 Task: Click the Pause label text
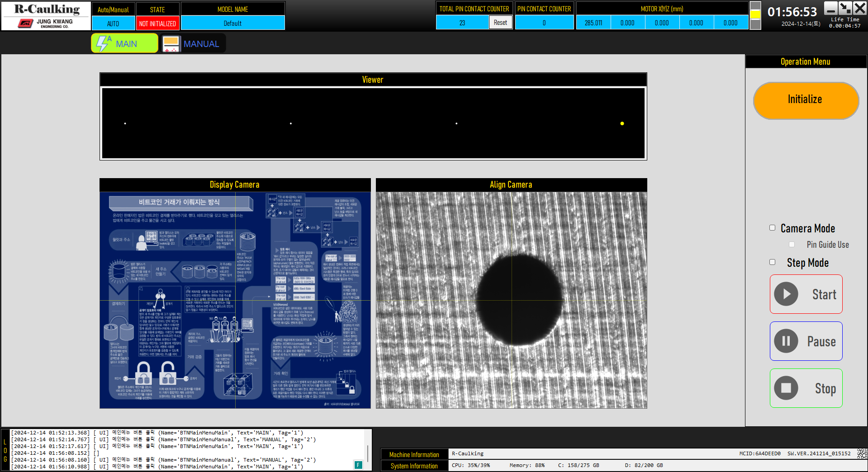tap(821, 342)
